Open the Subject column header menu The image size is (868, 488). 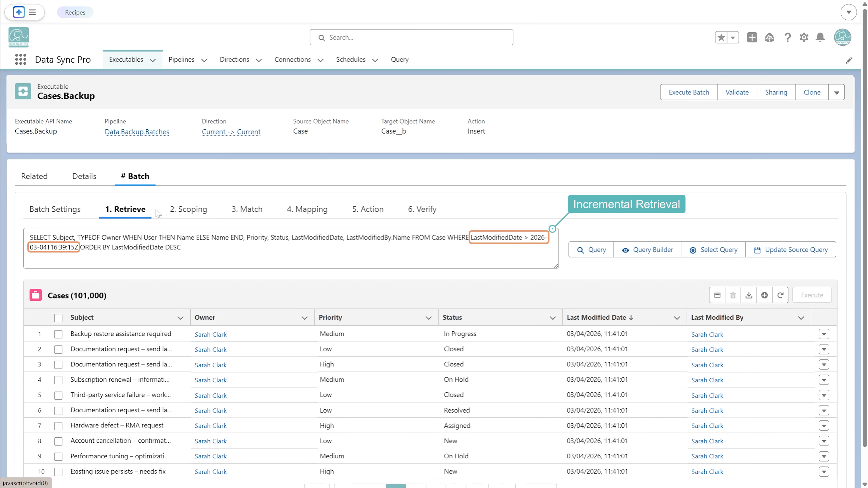[180, 318]
